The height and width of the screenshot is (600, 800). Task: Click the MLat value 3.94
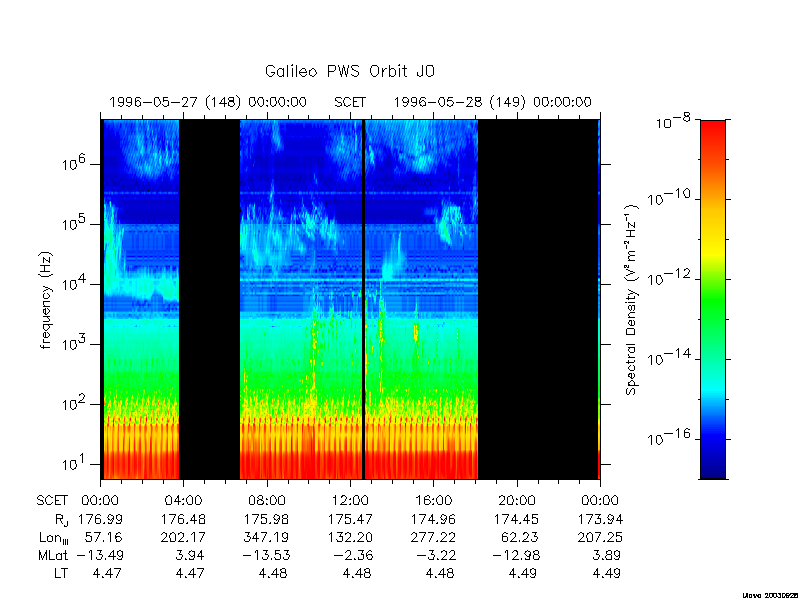coord(190,555)
